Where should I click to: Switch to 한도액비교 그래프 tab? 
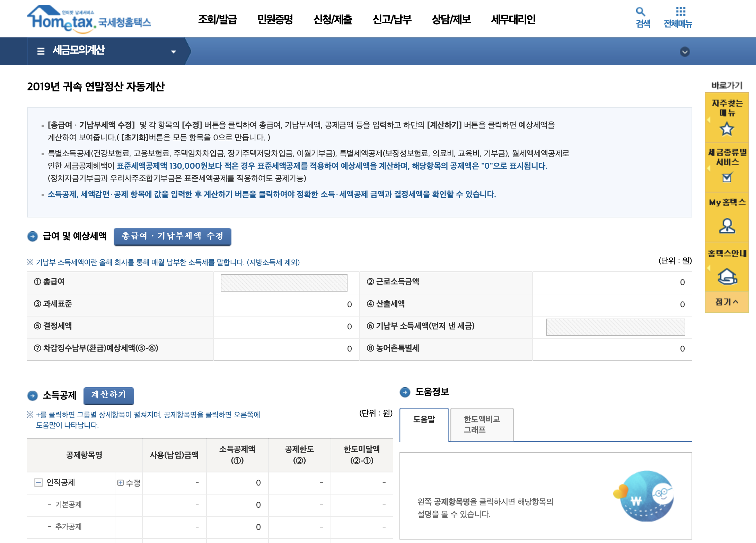pyautogui.click(x=482, y=424)
